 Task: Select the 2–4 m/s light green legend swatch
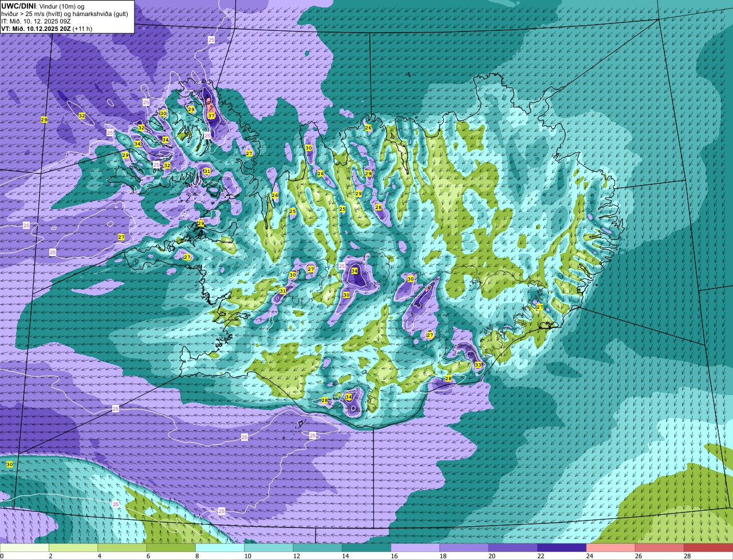pyautogui.click(x=74, y=548)
